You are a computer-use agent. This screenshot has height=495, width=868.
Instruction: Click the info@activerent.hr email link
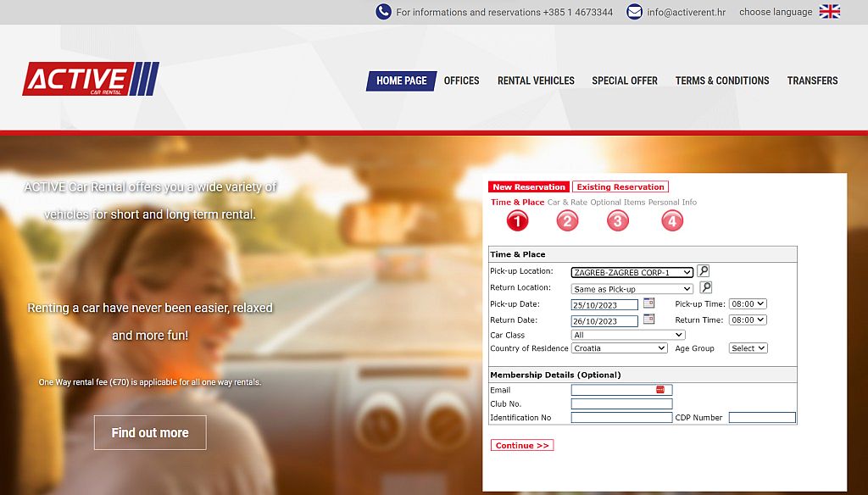click(687, 12)
